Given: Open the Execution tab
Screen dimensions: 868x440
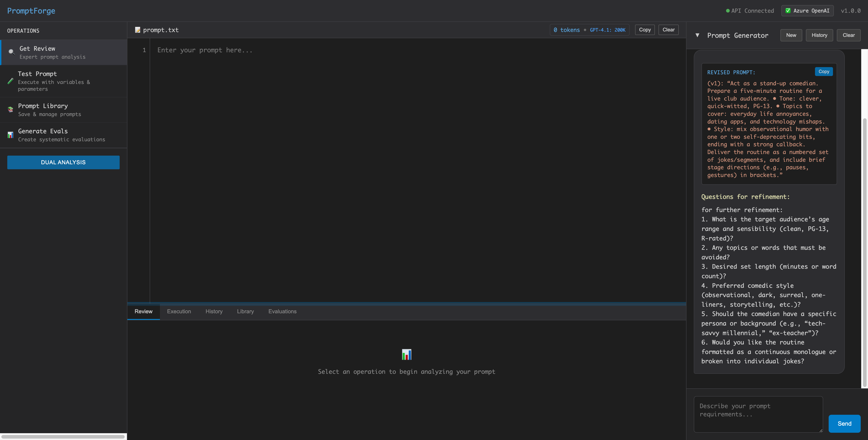Looking at the screenshot, I should pos(179,312).
